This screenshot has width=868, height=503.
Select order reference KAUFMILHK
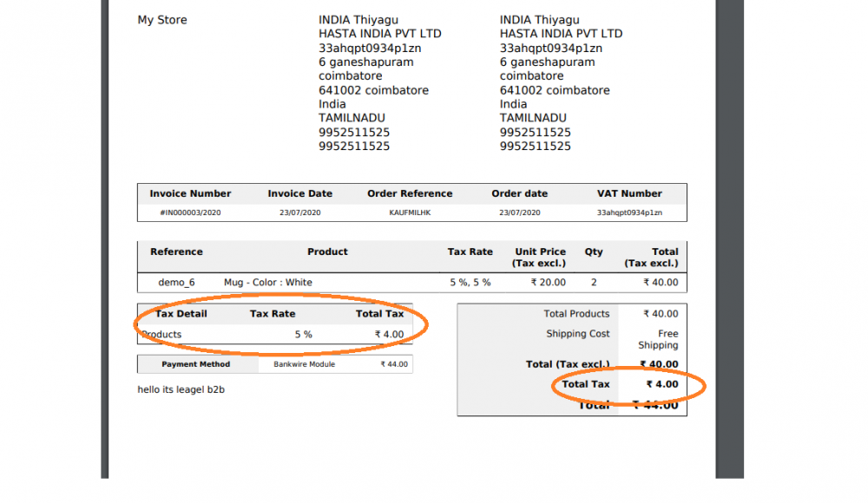tap(410, 212)
